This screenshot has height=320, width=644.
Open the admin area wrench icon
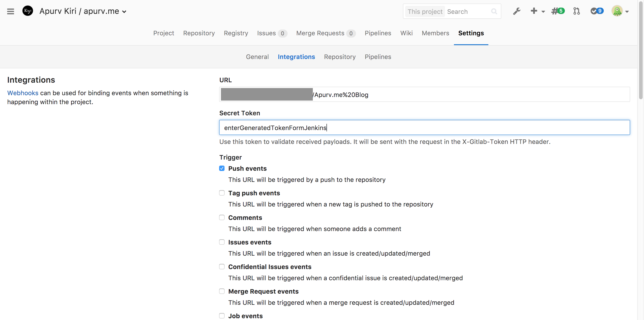click(517, 11)
